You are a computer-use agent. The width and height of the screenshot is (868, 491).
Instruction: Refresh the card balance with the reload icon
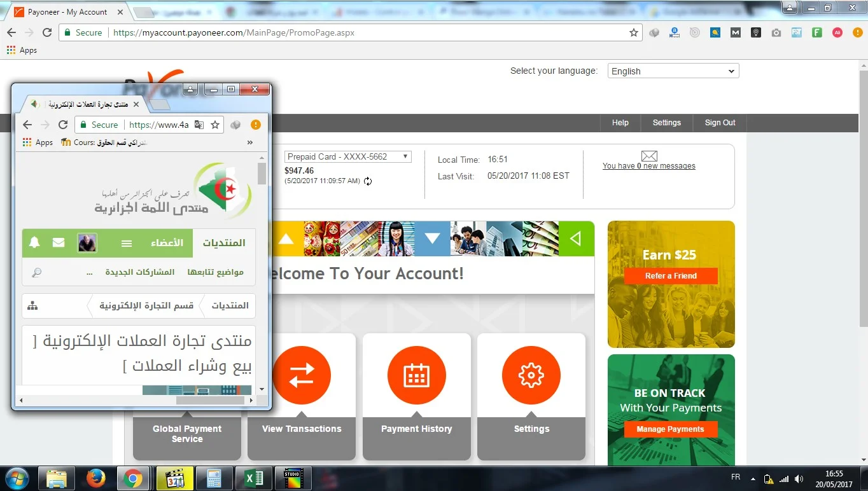(368, 181)
